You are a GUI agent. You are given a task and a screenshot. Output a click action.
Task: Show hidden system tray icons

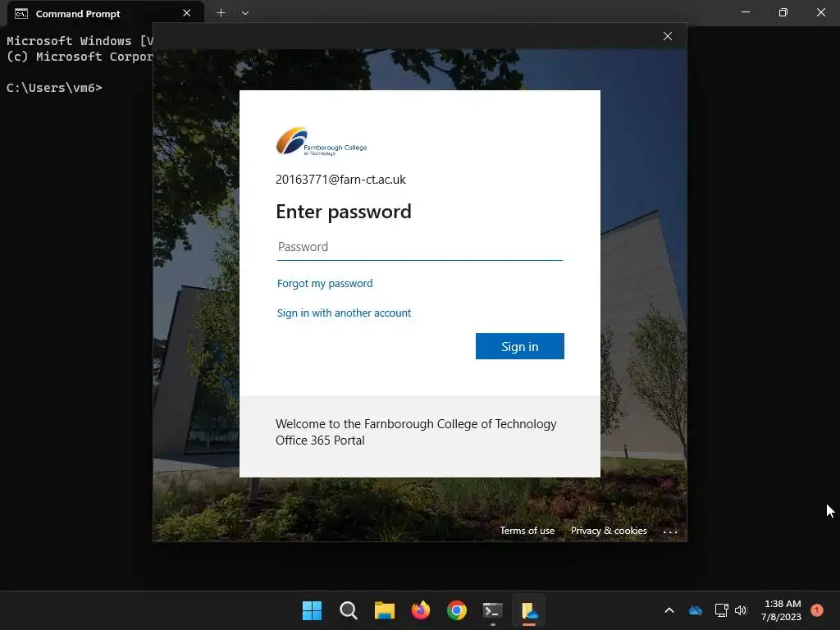[x=669, y=610]
